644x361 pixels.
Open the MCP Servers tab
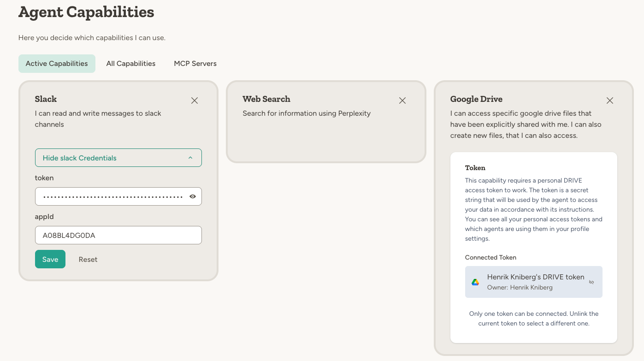pyautogui.click(x=195, y=63)
